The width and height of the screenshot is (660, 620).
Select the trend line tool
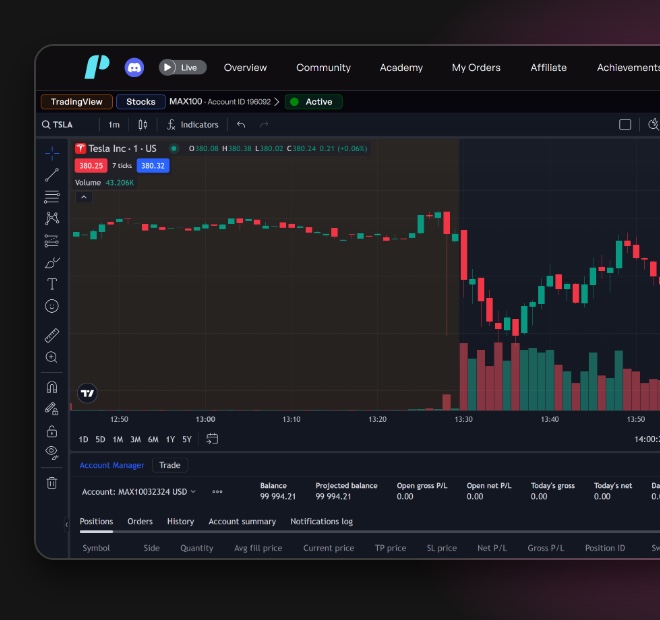[x=52, y=175]
